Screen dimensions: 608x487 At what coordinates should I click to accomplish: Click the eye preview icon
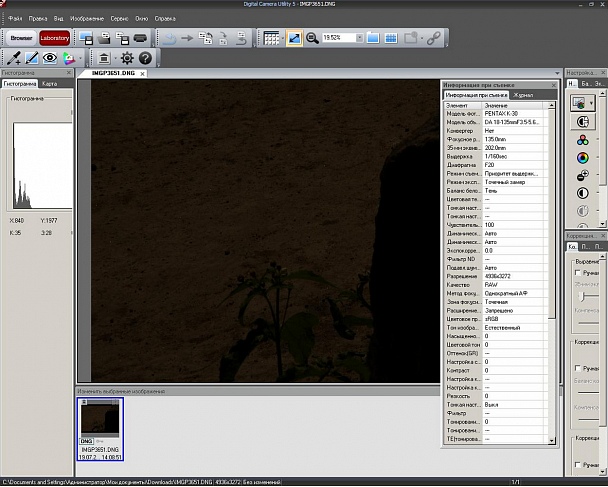click(50, 58)
